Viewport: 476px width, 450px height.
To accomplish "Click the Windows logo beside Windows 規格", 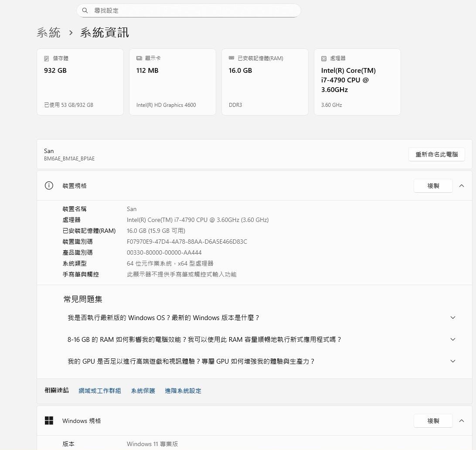I will [x=49, y=421].
